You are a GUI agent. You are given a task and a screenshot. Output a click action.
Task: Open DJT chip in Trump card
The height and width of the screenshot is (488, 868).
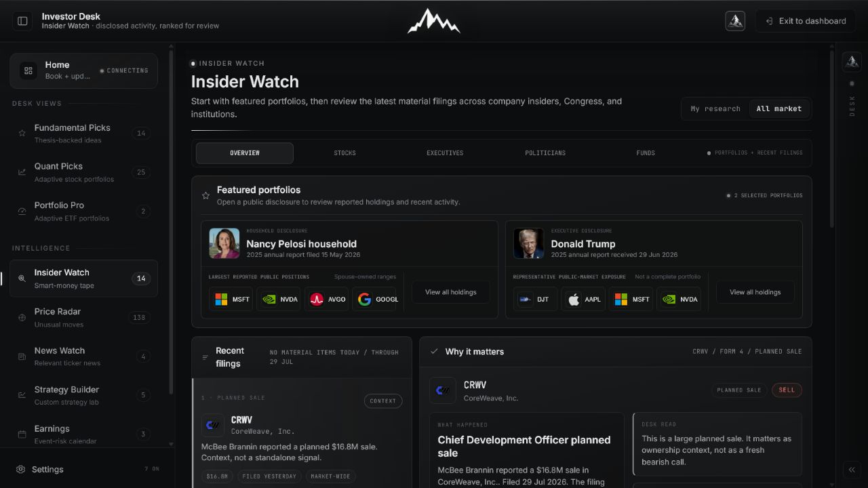(536, 299)
